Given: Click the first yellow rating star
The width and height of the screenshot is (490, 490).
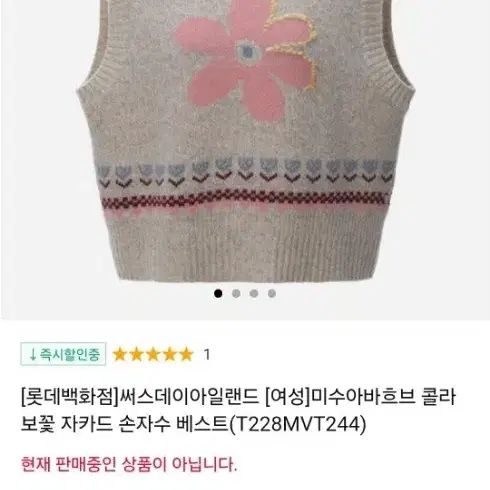Looking at the screenshot, I should coord(119,354).
